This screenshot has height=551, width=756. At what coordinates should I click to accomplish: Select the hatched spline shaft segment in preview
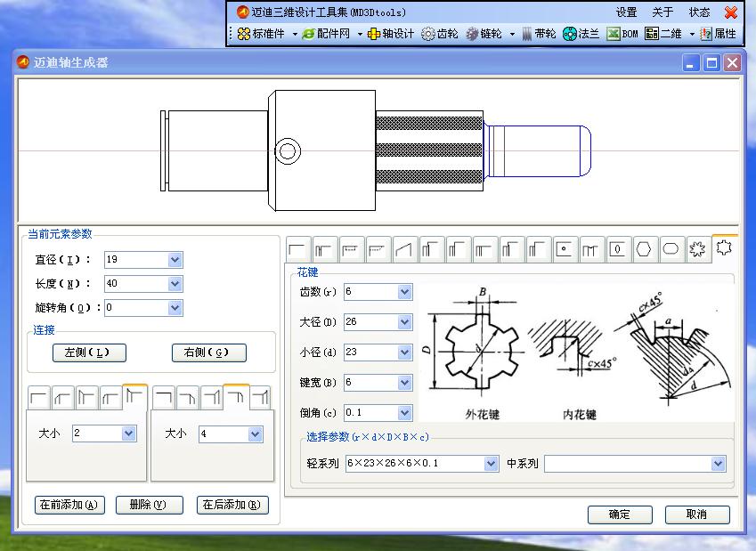[x=429, y=150]
